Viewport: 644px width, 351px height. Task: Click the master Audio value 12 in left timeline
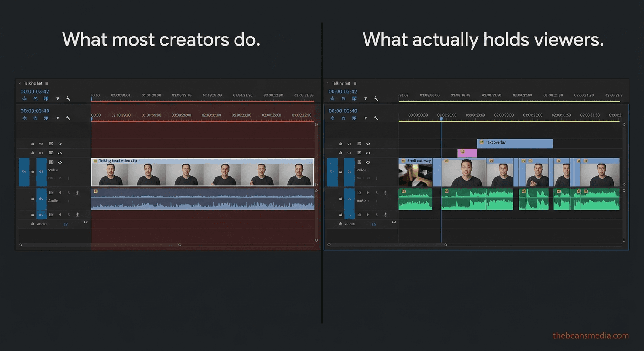point(65,224)
